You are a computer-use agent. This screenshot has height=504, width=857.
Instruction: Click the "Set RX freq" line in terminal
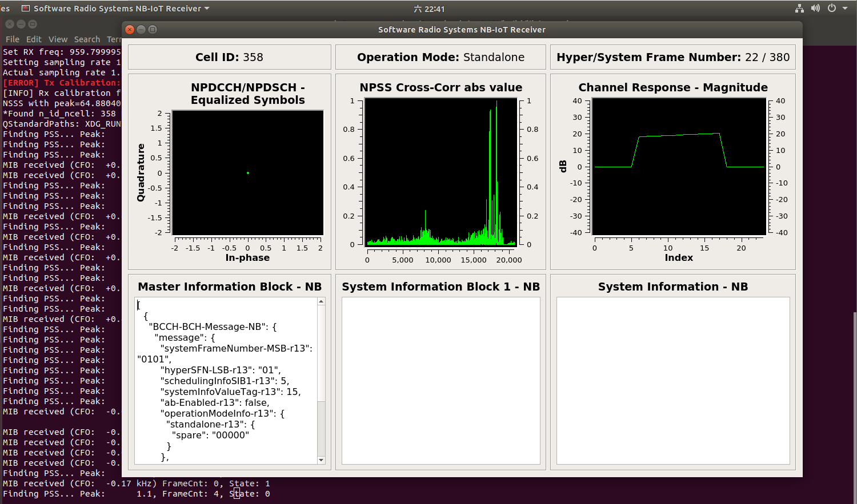coord(62,52)
